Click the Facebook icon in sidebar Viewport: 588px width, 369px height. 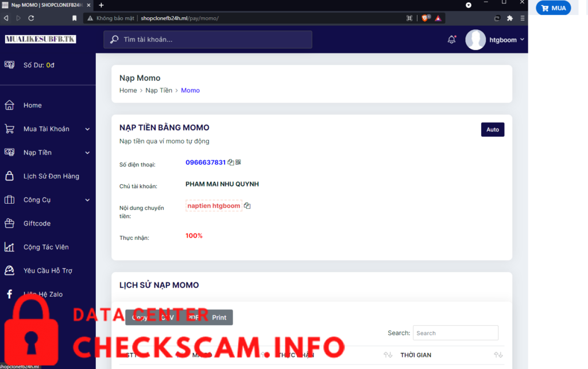9,294
